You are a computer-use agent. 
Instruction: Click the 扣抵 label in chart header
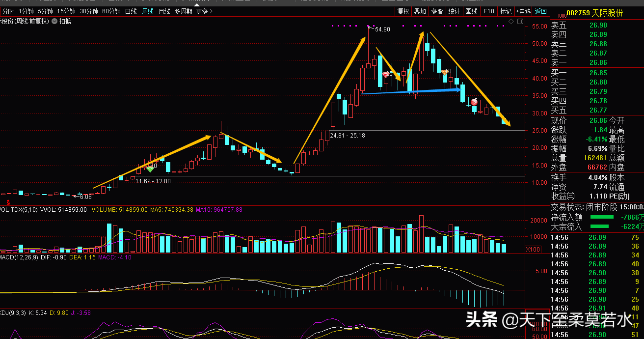click(x=65, y=21)
